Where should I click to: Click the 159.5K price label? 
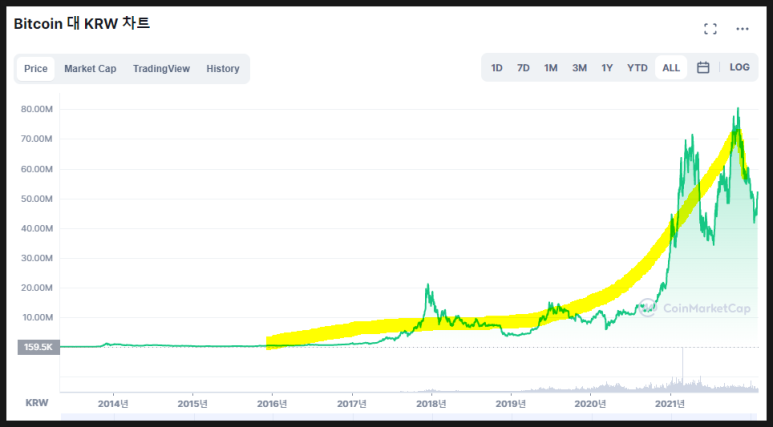point(38,347)
